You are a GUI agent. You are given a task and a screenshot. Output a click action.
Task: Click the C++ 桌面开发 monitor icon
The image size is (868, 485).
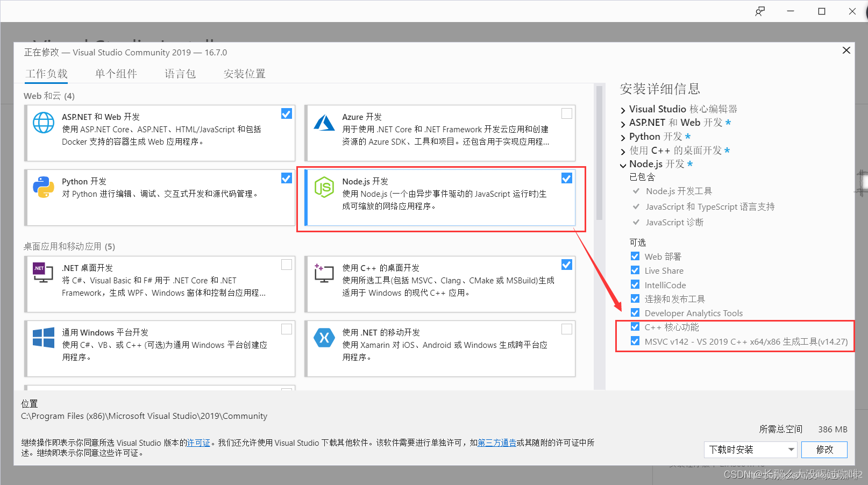coord(324,273)
